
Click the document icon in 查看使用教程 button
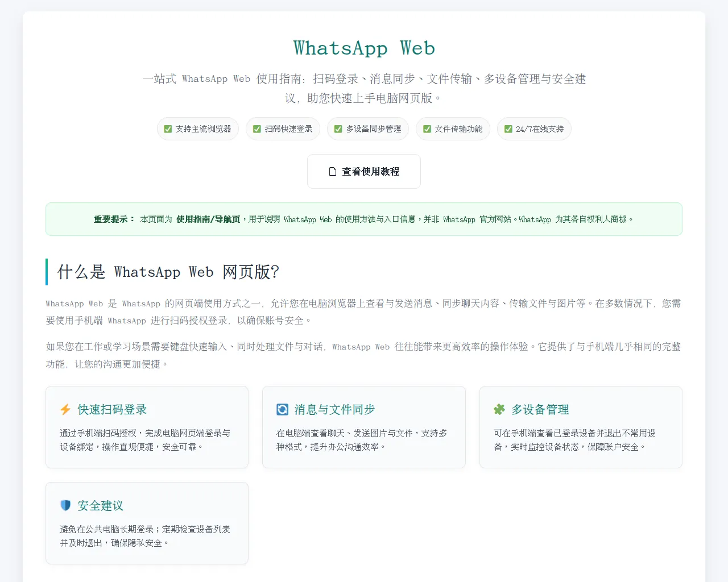pos(333,172)
